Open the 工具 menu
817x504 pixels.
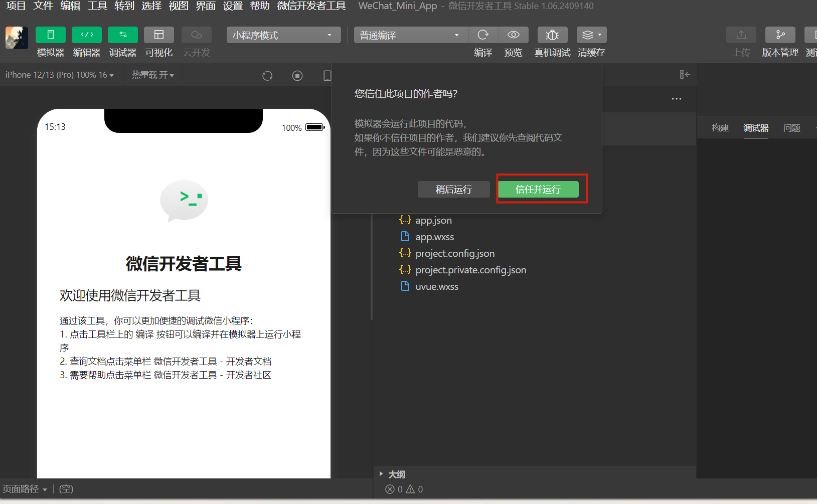[x=97, y=6]
